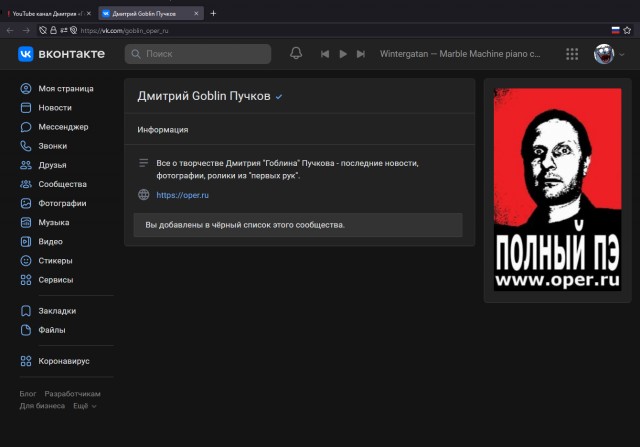640x447 pixels.
Task: Click the Информация section heading
Action: click(163, 130)
